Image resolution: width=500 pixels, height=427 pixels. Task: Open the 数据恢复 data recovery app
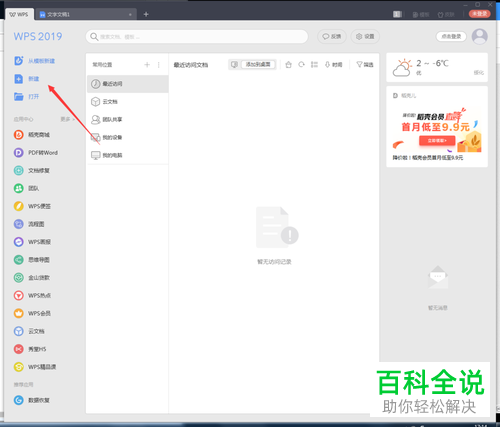pyautogui.click(x=32, y=400)
